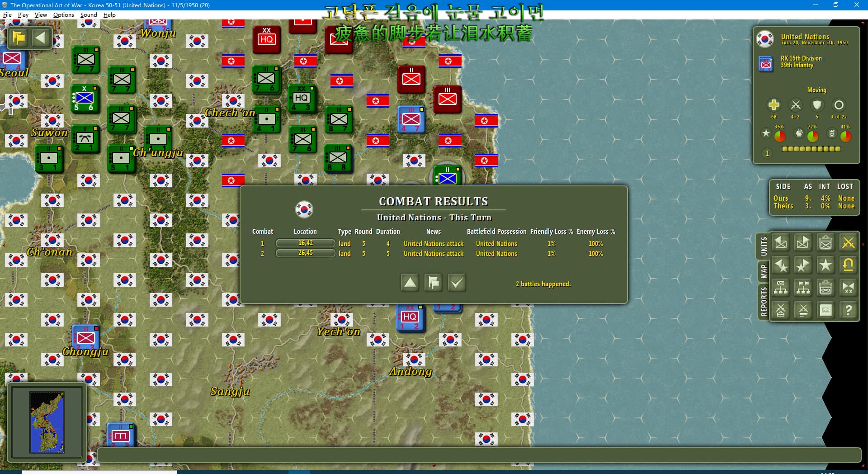Click the next formation star-arrow icon
The image size is (868, 474).
click(x=803, y=265)
